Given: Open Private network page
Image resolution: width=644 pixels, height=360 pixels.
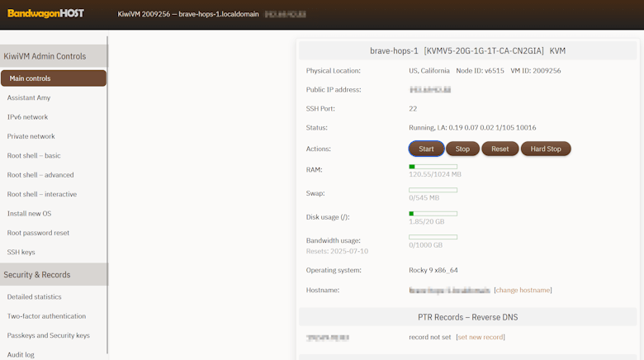Looking at the screenshot, I should (x=31, y=136).
